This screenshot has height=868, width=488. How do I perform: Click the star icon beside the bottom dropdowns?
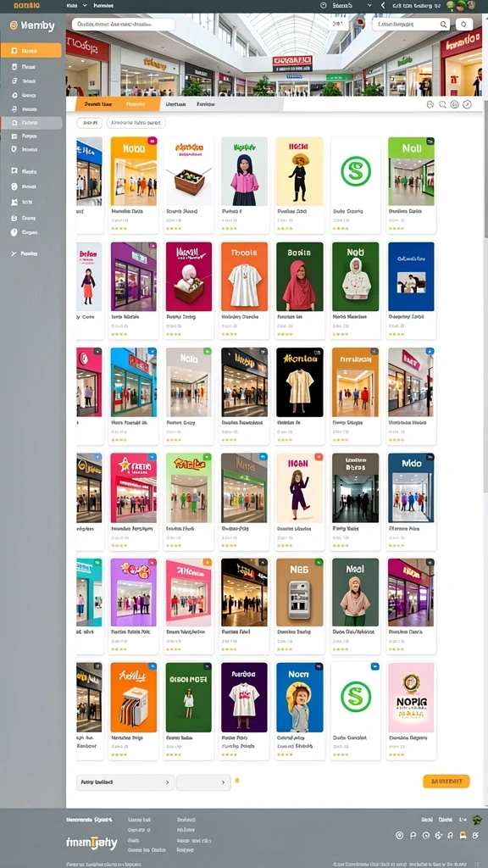[237, 781]
